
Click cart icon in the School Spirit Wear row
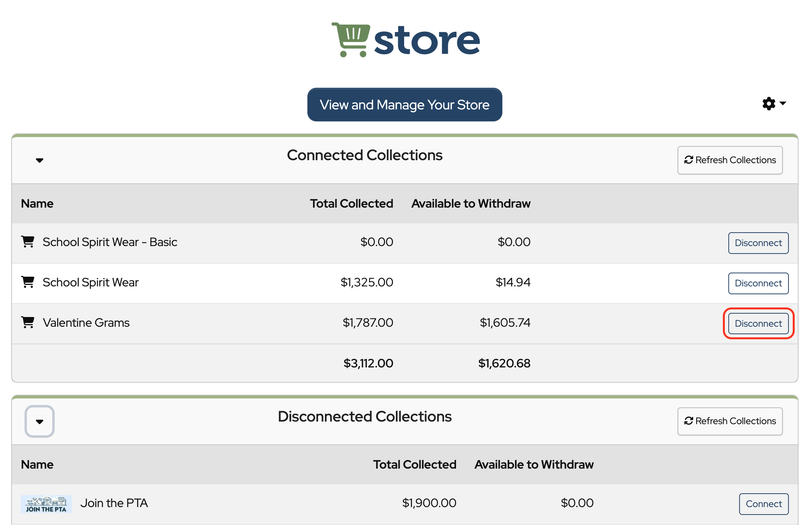[x=28, y=282]
